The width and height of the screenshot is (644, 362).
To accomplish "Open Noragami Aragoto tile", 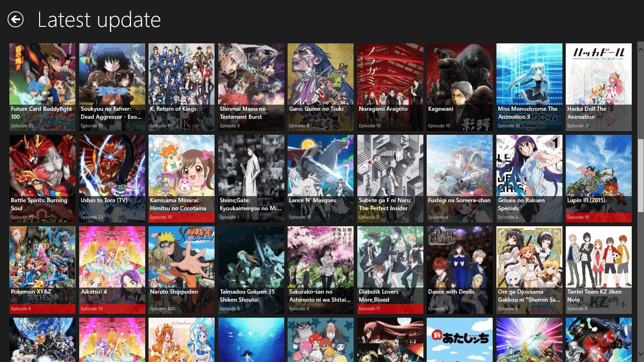I will click(x=390, y=87).
